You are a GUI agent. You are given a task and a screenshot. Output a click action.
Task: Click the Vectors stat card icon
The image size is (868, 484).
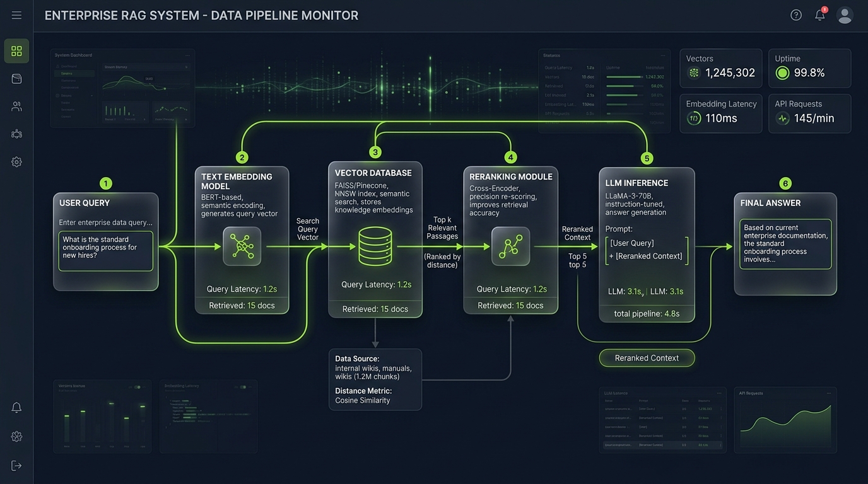point(694,72)
